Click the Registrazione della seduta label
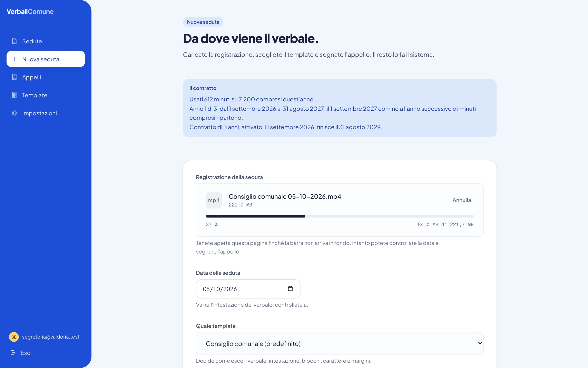Screen dimensions: 588x368 coord(229,177)
